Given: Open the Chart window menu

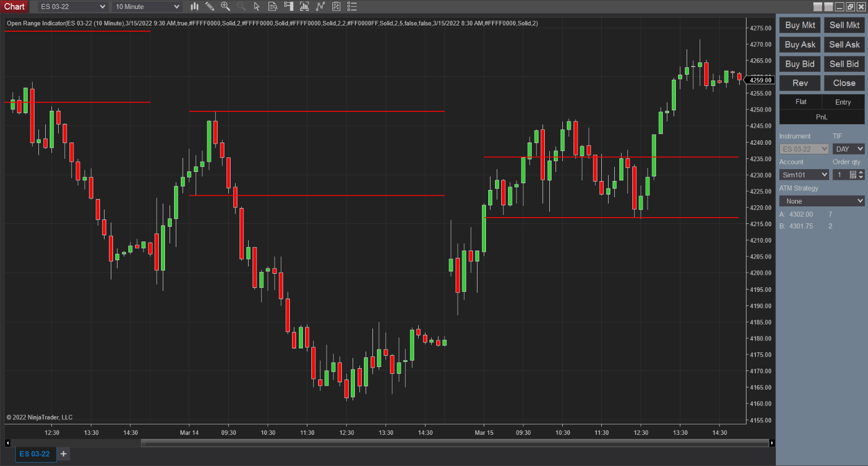Looking at the screenshot, I should 14,7.
